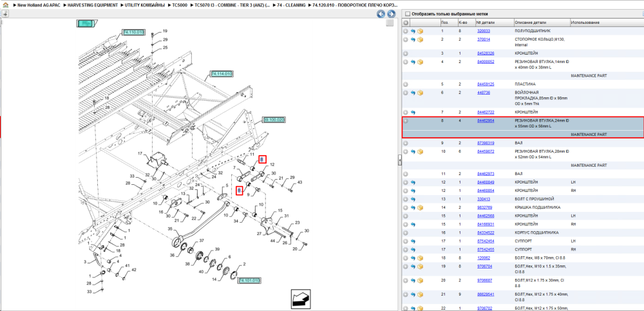Open part number link 9706704
This screenshot has width=644, height=311.
pyautogui.click(x=485, y=266)
